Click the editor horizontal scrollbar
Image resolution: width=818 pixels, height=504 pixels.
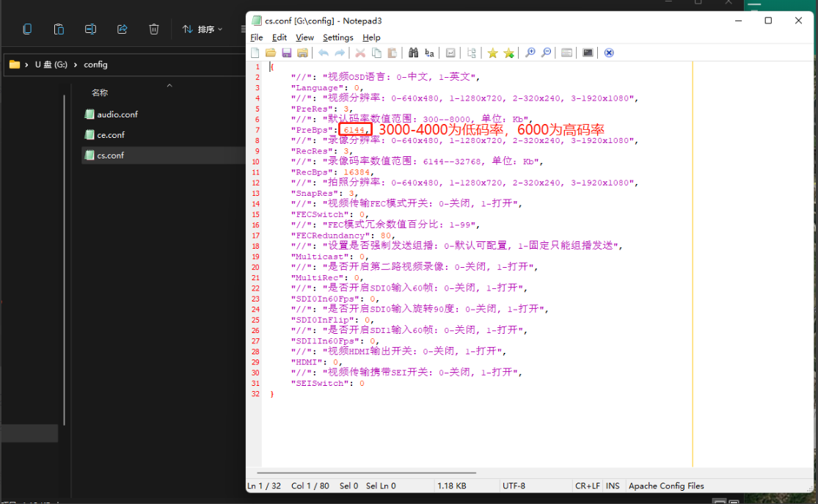coord(366,472)
